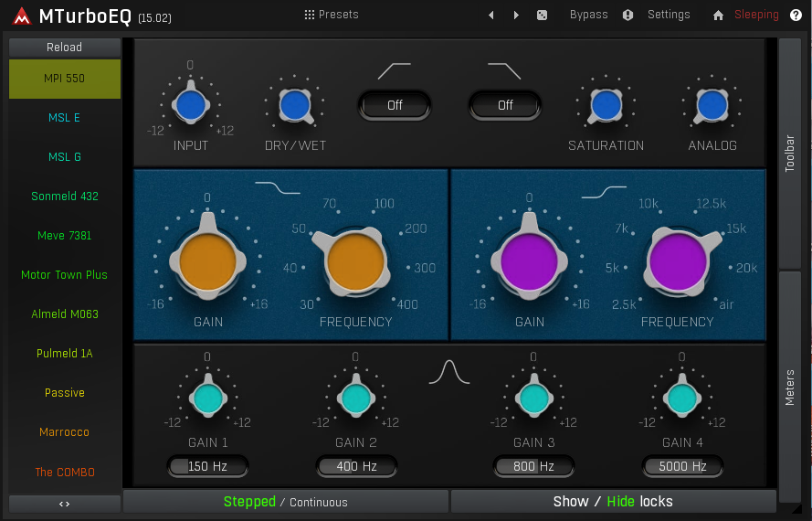812x521 pixels.
Task: Click the low-shelf curve icon
Action: pyautogui.click(x=278, y=187)
